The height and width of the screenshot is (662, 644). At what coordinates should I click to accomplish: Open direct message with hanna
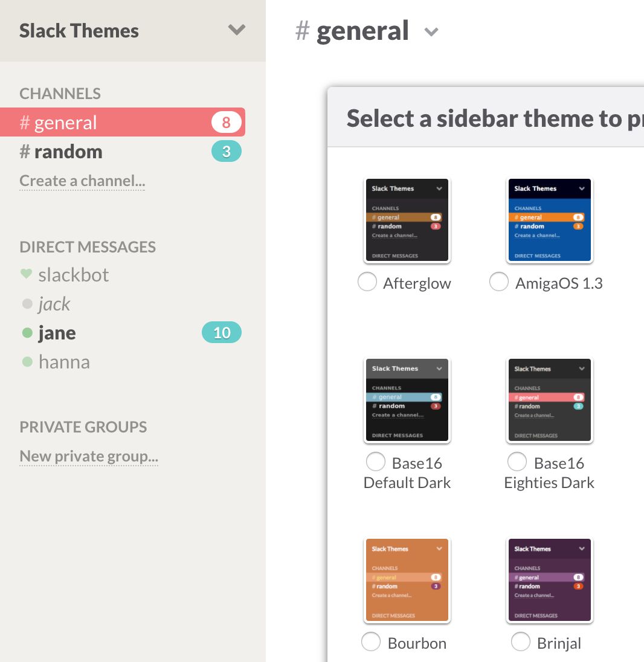63,362
